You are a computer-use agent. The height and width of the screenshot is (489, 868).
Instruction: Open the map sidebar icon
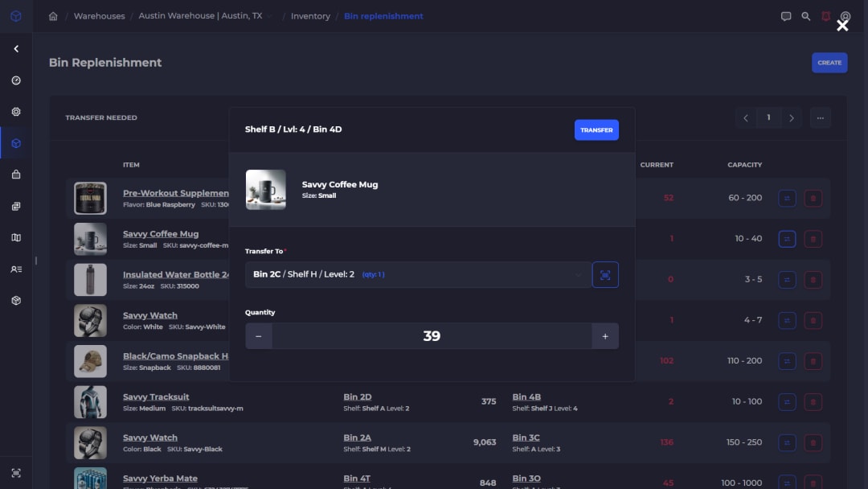tap(16, 237)
